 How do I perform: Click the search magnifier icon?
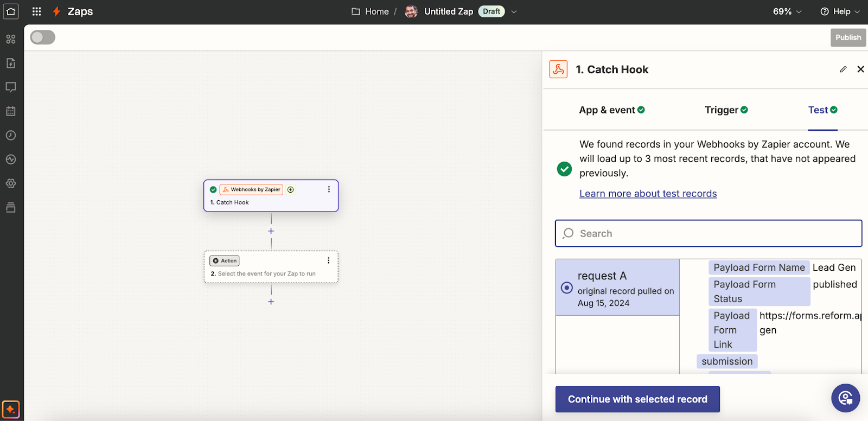click(x=568, y=233)
